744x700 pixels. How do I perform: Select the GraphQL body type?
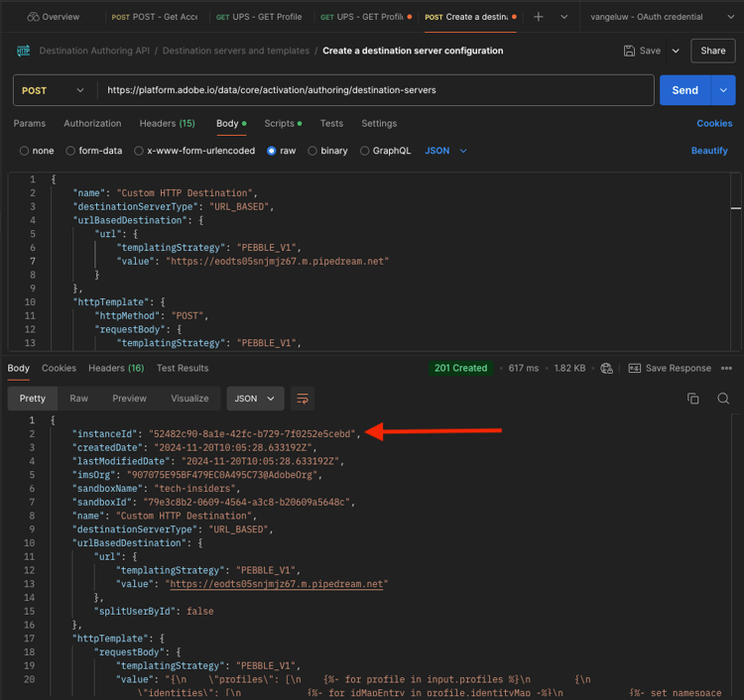point(385,151)
